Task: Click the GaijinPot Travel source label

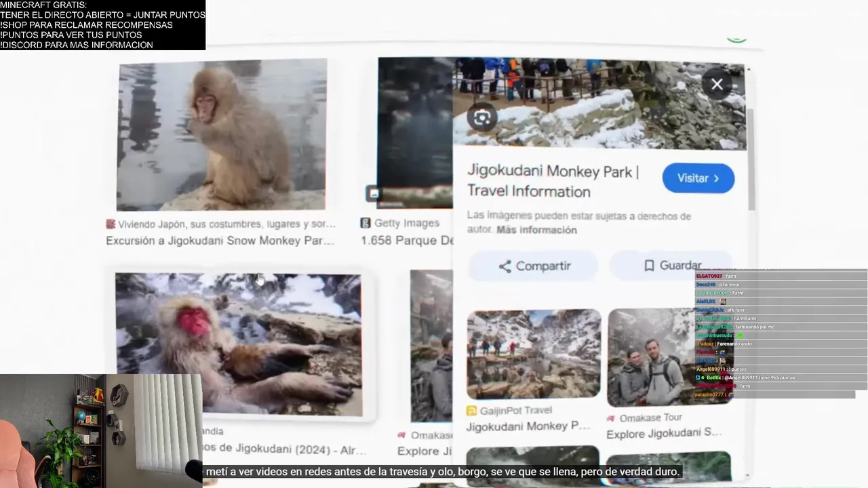Action: (x=515, y=411)
